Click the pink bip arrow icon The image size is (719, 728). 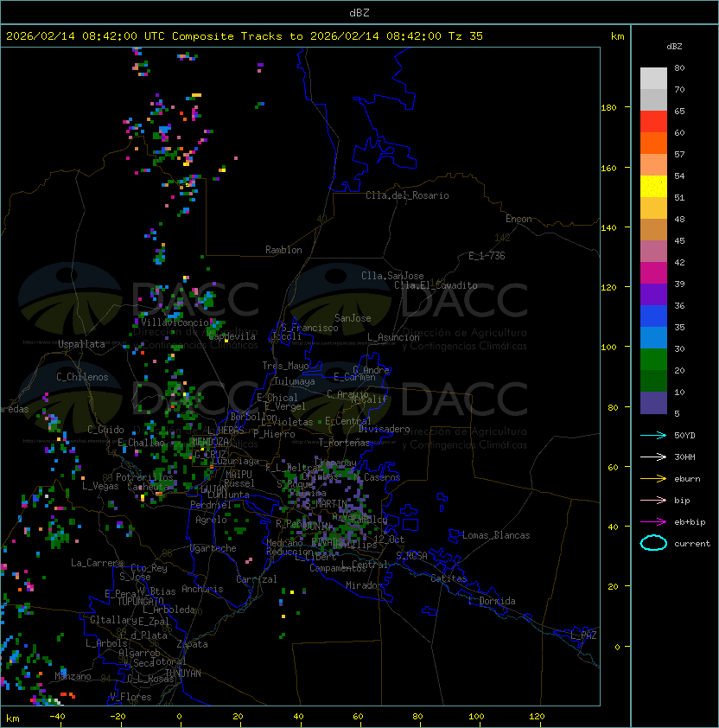(653, 500)
